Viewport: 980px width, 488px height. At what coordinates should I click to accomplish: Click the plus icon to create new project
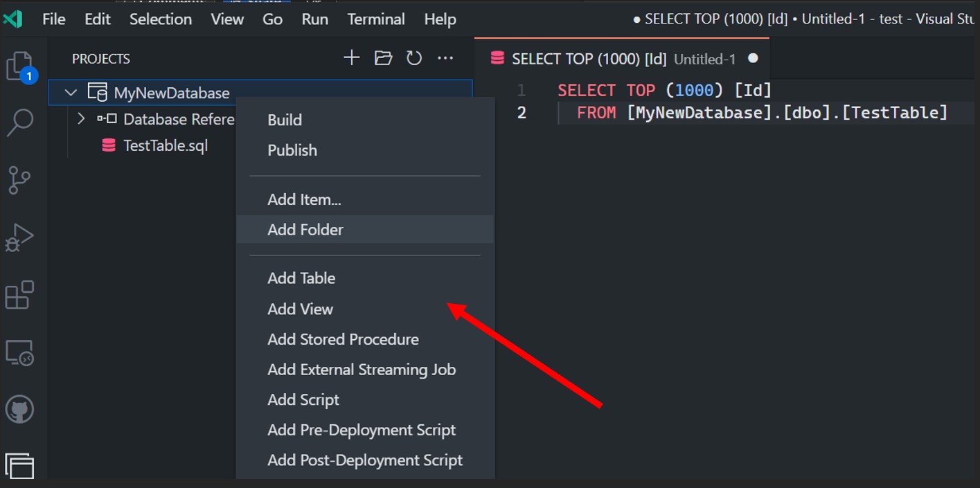pyautogui.click(x=352, y=58)
